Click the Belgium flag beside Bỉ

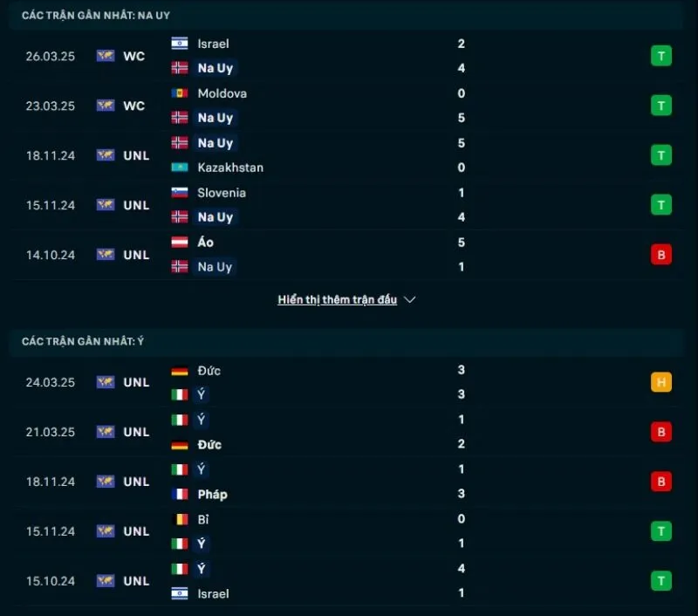(180, 518)
